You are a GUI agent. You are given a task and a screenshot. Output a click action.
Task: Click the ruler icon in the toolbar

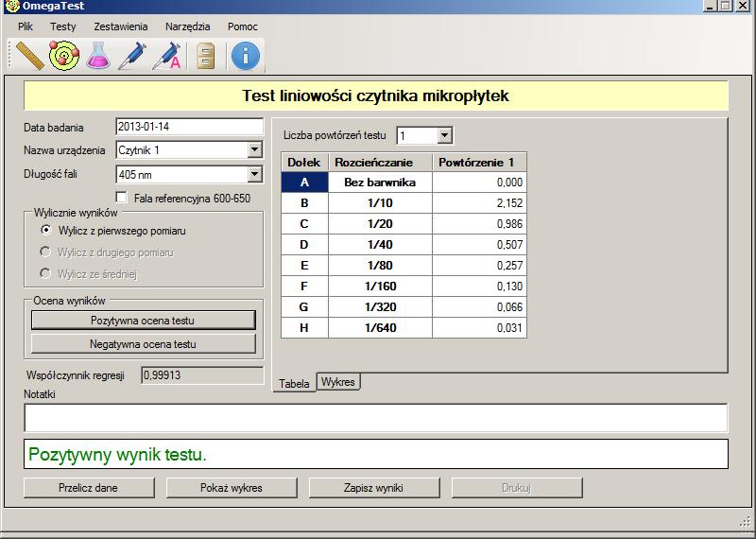(x=30, y=56)
